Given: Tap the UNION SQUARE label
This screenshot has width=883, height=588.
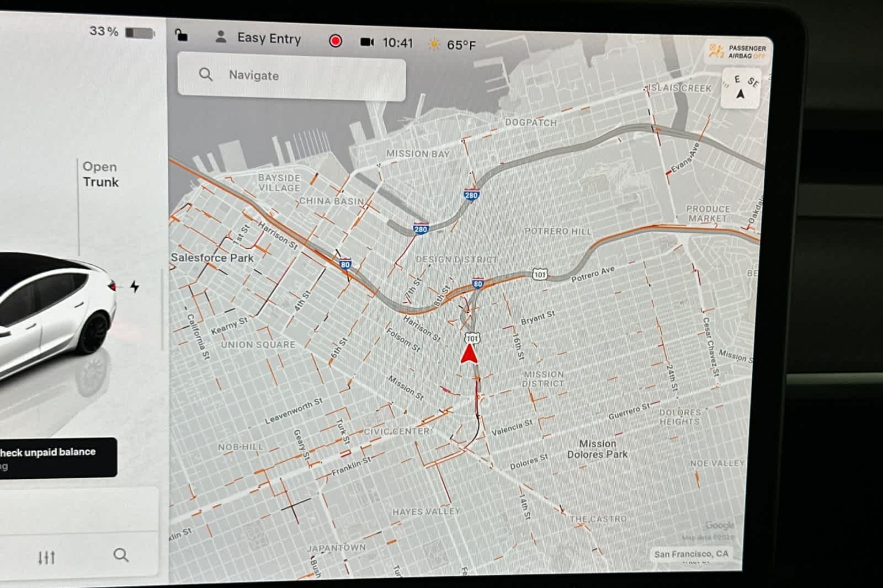Looking at the screenshot, I should click(258, 345).
